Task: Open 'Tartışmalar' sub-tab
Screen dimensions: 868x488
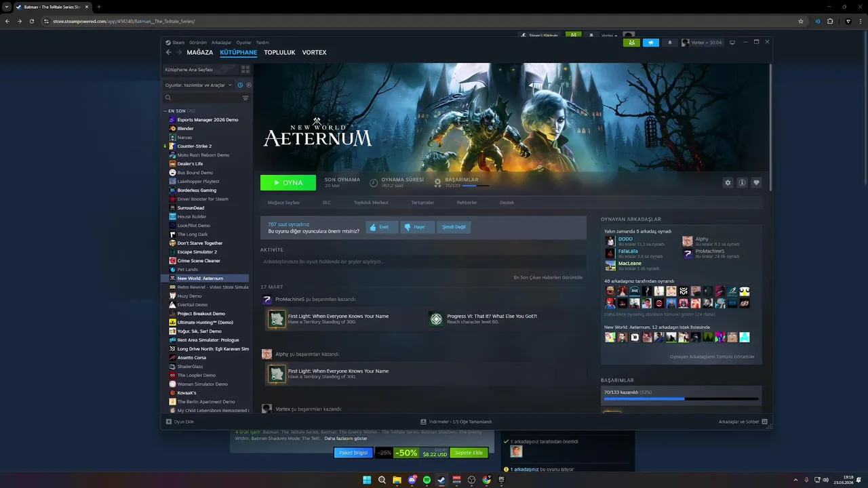Action: point(422,203)
